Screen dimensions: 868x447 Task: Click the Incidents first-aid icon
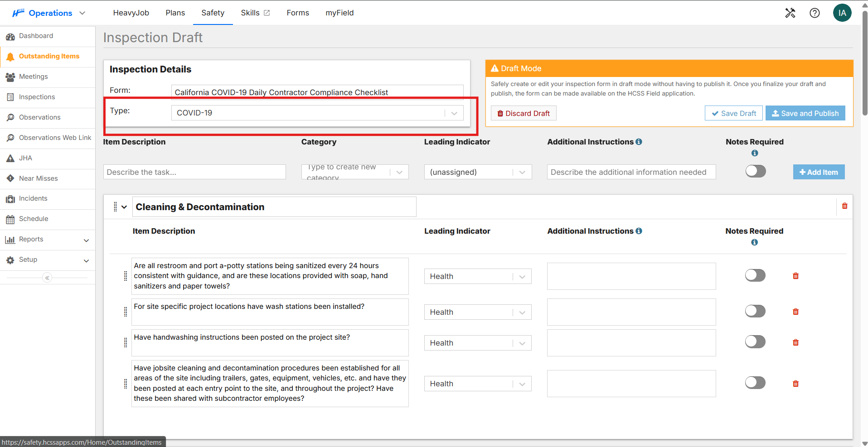tap(10, 199)
